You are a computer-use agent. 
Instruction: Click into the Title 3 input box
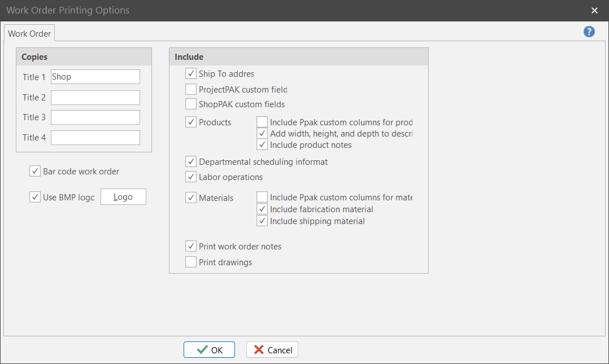point(95,117)
